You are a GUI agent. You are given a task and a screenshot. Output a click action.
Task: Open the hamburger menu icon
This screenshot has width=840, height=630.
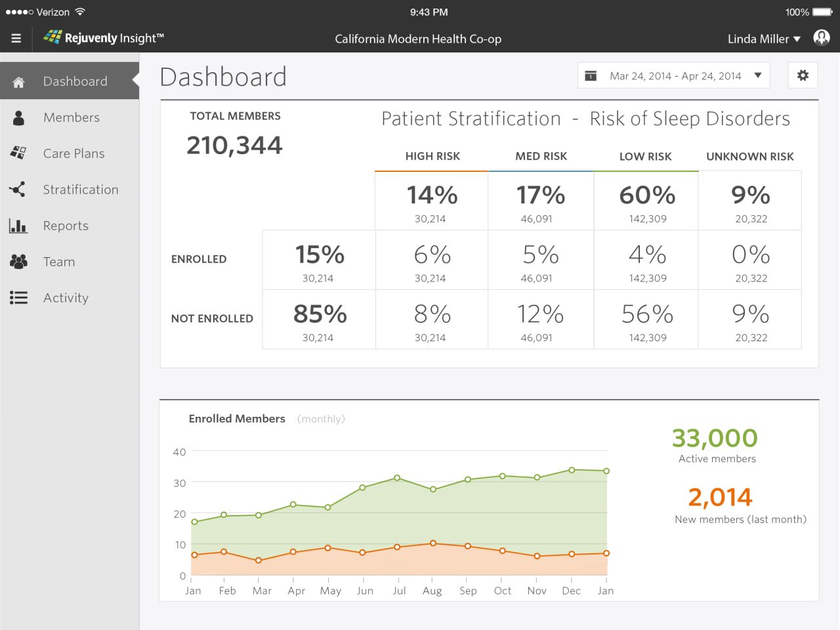click(16, 39)
